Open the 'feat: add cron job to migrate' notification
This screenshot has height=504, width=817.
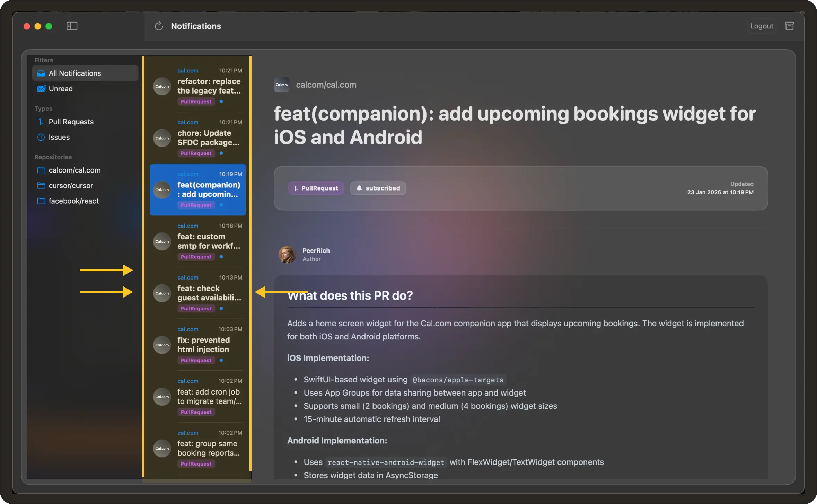pos(209,397)
